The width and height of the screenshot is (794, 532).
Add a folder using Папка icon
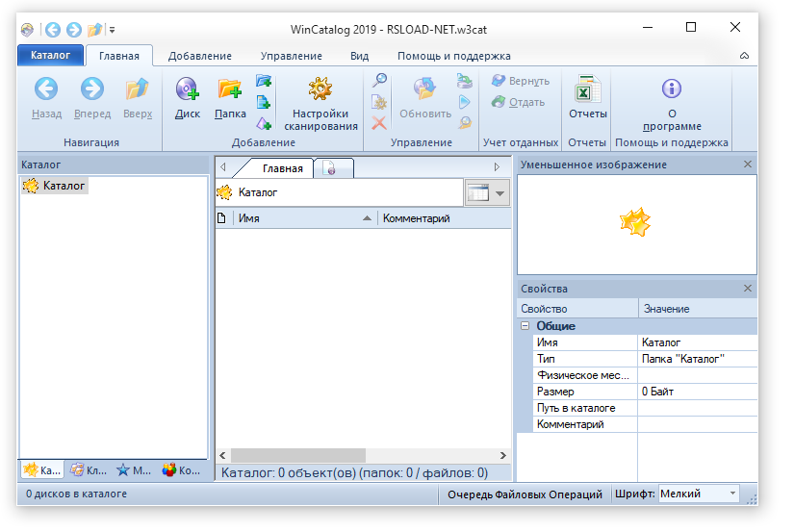click(x=230, y=89)
